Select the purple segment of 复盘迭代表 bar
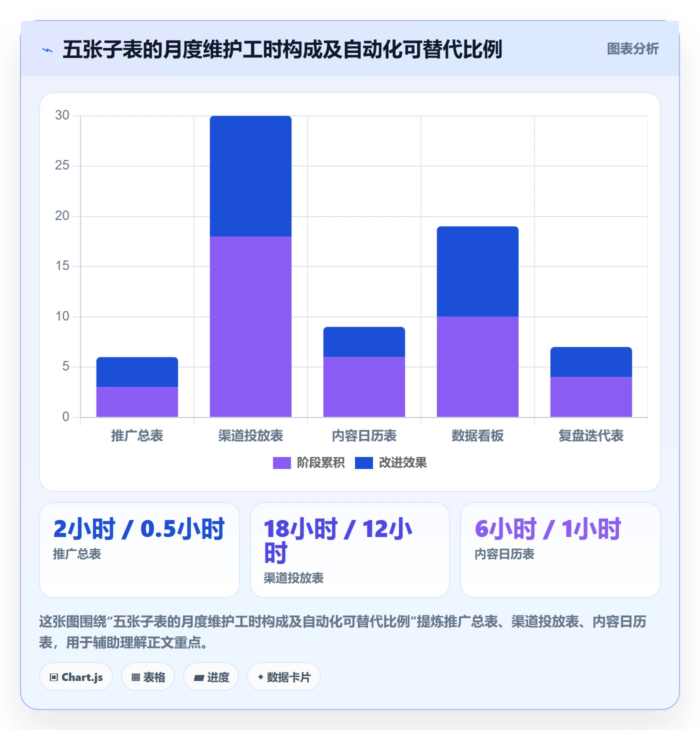Viewport: 700px width, 730px height. 591,397
